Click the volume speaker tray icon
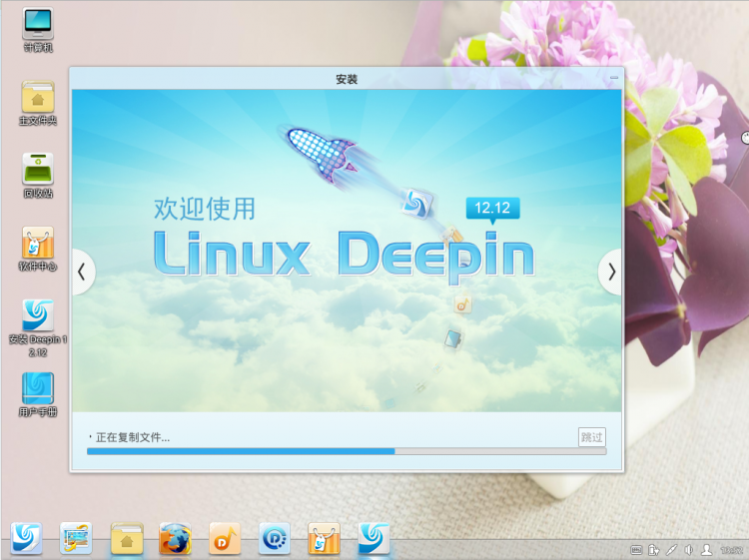Screen dimensions: 749x560 689,550
